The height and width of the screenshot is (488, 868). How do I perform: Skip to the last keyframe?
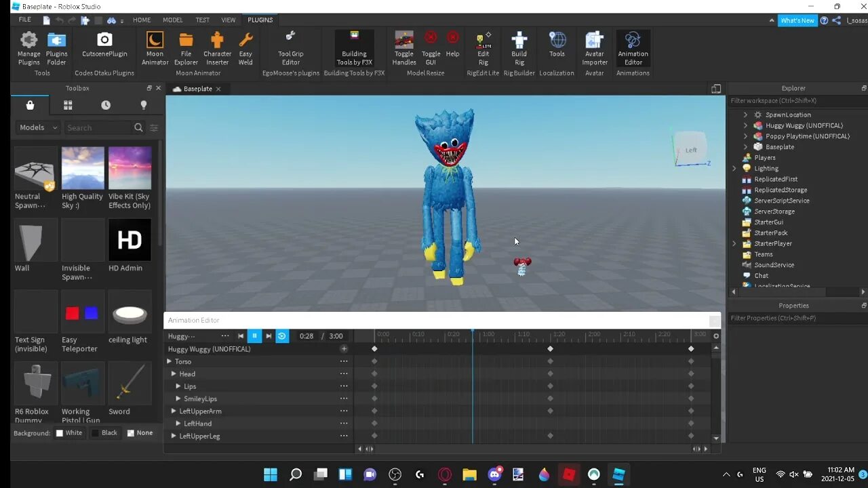point(269,335)
